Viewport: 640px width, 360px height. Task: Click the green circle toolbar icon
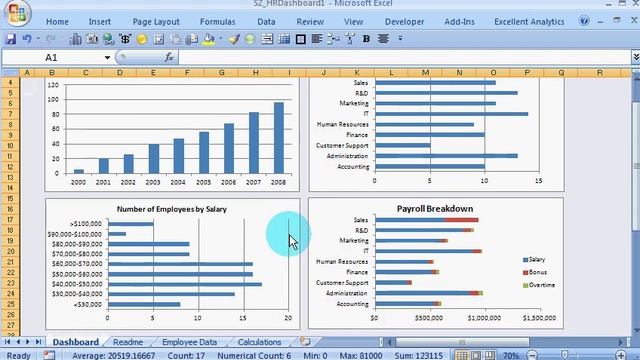250,39
